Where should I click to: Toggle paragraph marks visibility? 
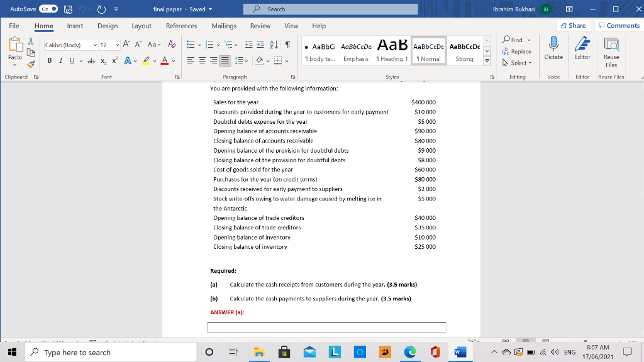pos(286,45)
